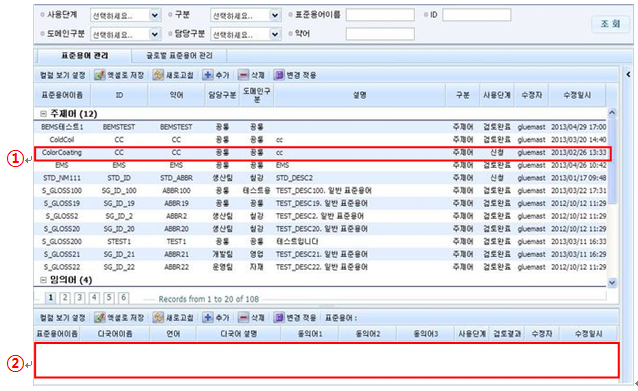The image size is (638, 391).
Task: Click the plus add icon in upper toolbar
Action: pyautogui.click(x=208, y=75)
